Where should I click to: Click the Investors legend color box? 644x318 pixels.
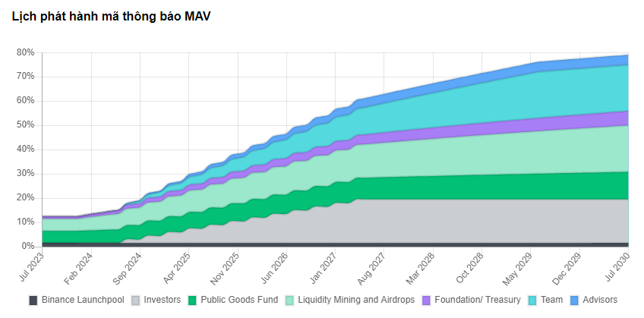tap(135, 301)
